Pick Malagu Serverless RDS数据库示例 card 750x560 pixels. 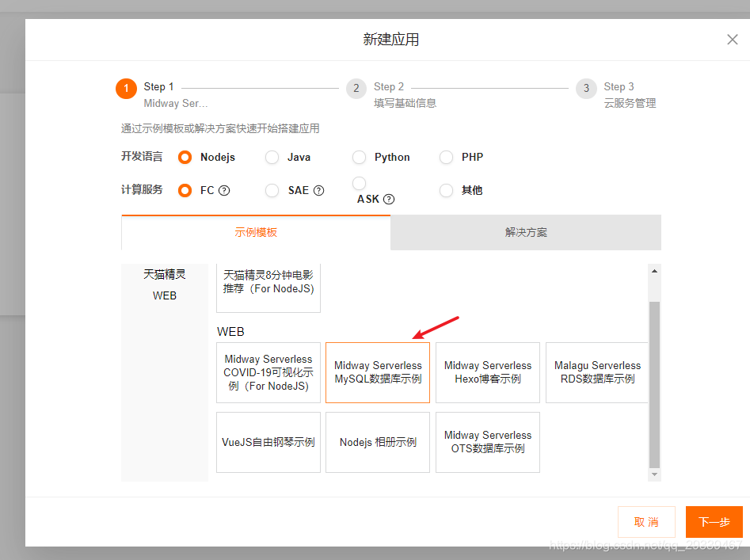(x=597, y=372)
